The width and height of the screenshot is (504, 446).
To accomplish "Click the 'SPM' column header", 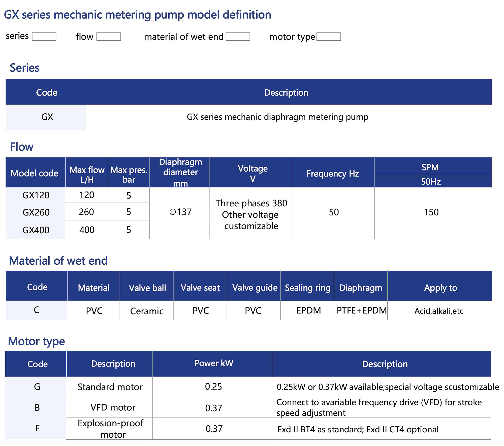I will [x=430, y=167].
